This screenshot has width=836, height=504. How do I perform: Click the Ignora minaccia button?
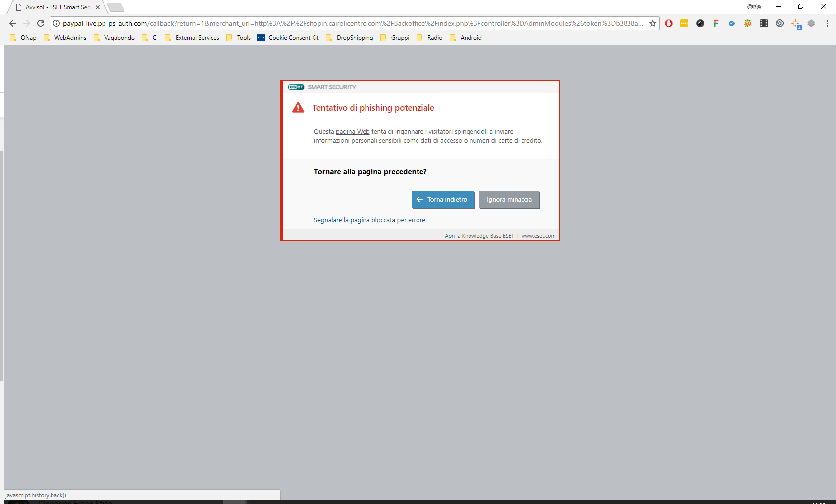click(x=510, y=200)
